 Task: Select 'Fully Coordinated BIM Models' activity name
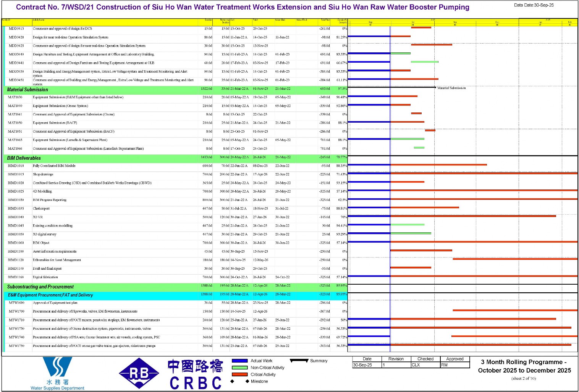pos(54,166)
